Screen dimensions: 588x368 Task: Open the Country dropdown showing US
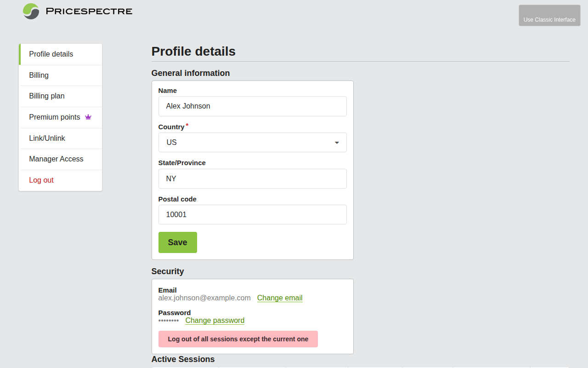point(252,142)
